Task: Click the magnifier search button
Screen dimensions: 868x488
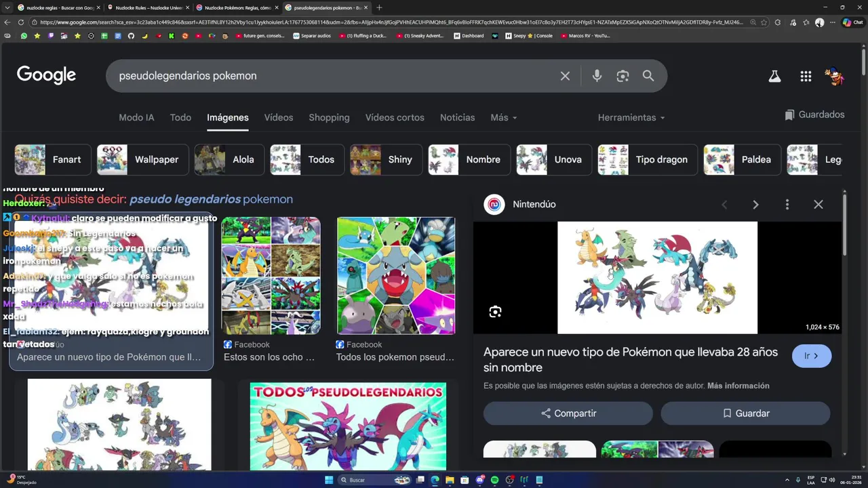Action: click(648, 76)
